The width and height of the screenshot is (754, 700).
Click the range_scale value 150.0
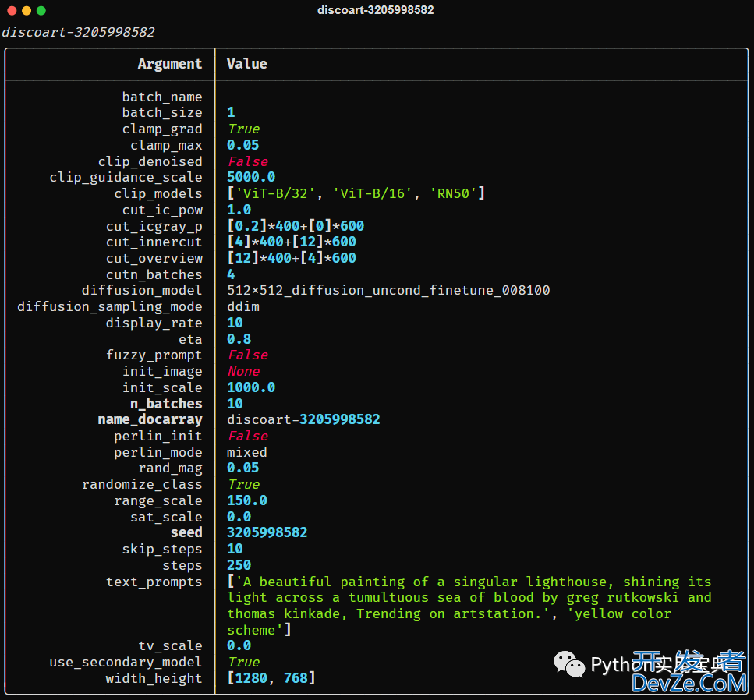247,500
